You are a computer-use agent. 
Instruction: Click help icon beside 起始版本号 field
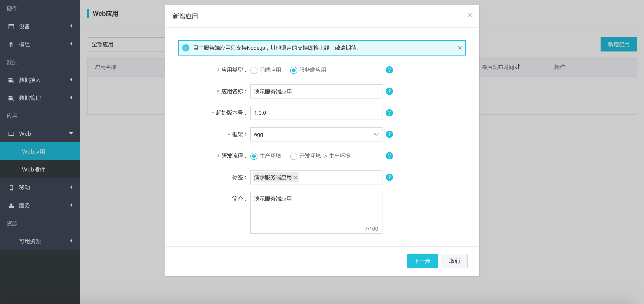(389, 113)
